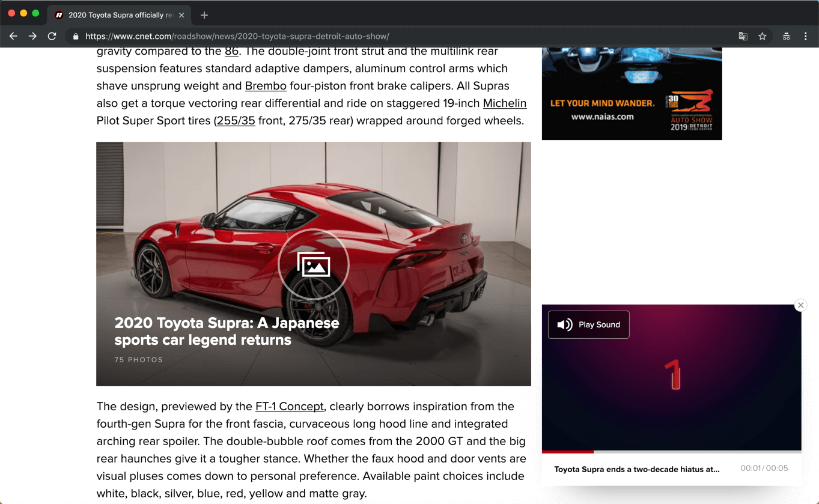819x504 pixels.
Task: Toggle Play Sound on the video ad
Action: pos(588,324)
